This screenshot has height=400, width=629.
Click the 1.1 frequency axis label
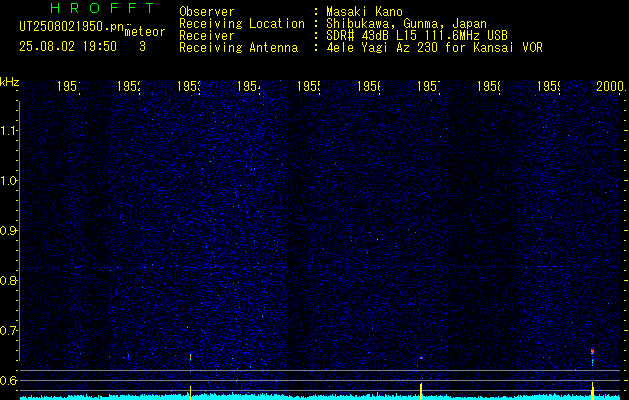(8, 130)
